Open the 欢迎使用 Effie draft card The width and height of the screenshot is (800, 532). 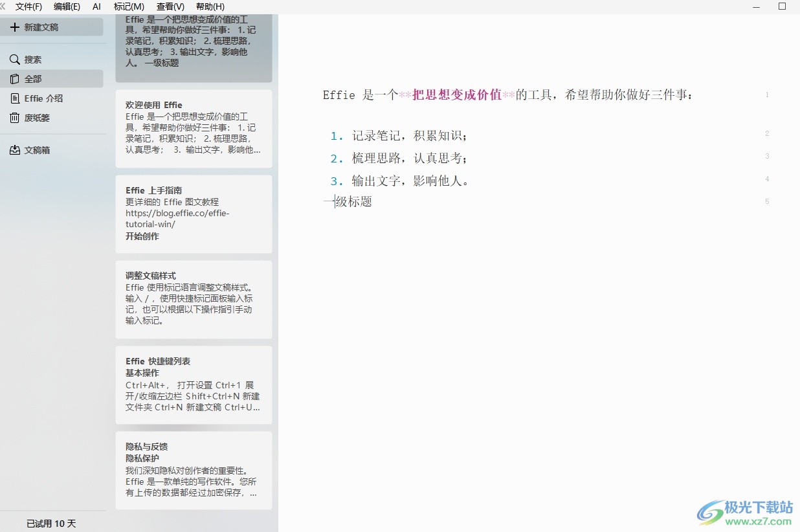tap(194, 129)
